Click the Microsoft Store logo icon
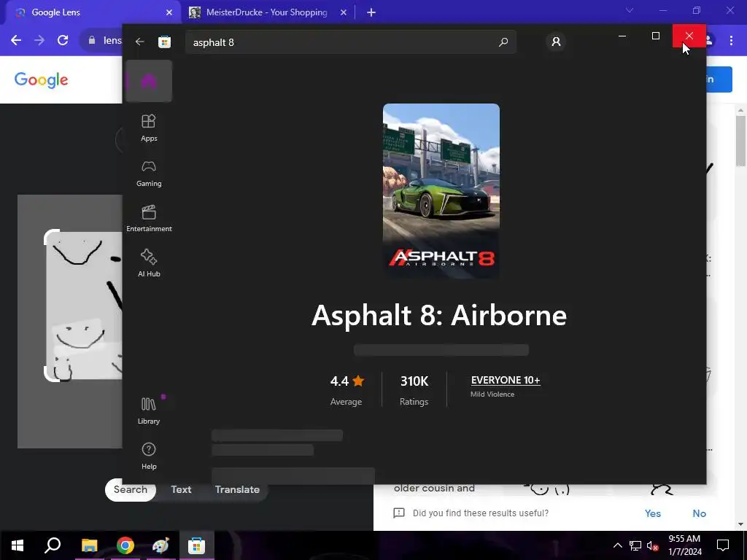The width and height of the screenshot is (747, 560). (x=164, y=42)
